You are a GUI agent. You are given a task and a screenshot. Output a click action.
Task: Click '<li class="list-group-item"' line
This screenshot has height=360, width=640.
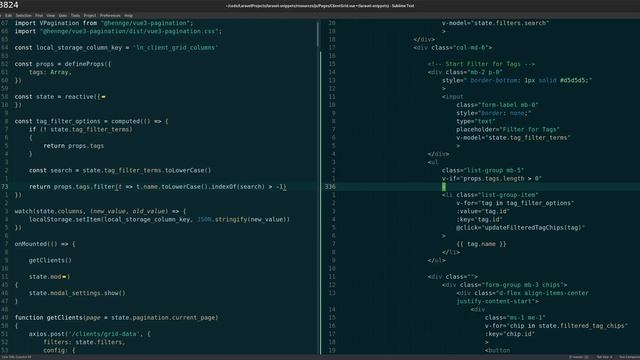490,195
